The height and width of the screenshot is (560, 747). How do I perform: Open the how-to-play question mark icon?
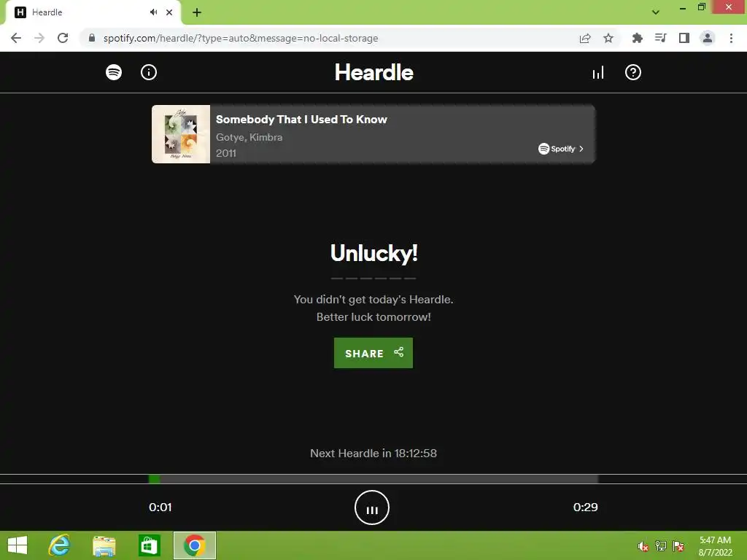pyautogui.click(x=632, y=72)
